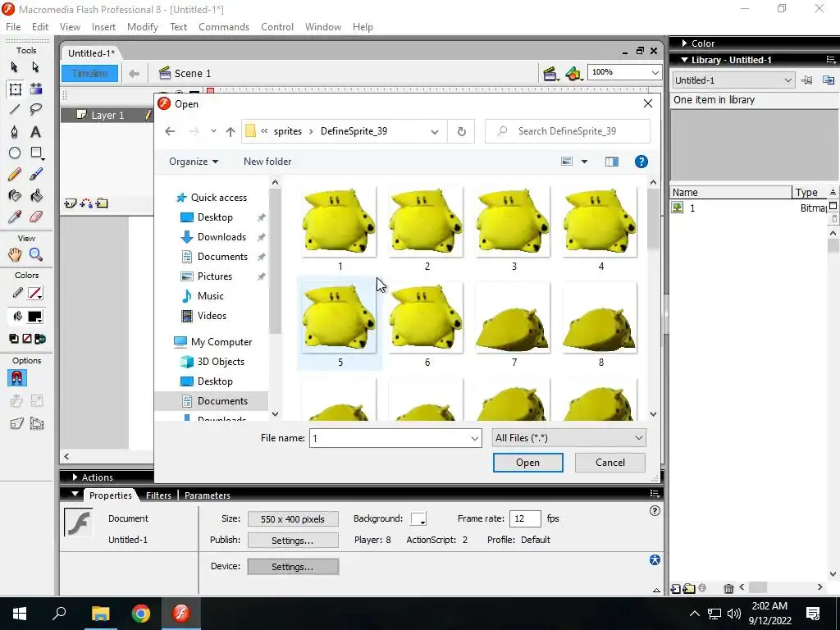The height and width of the screenshot is (630, 840).
Task: Select the Pen tool
Action: click(x=15, y=132)
